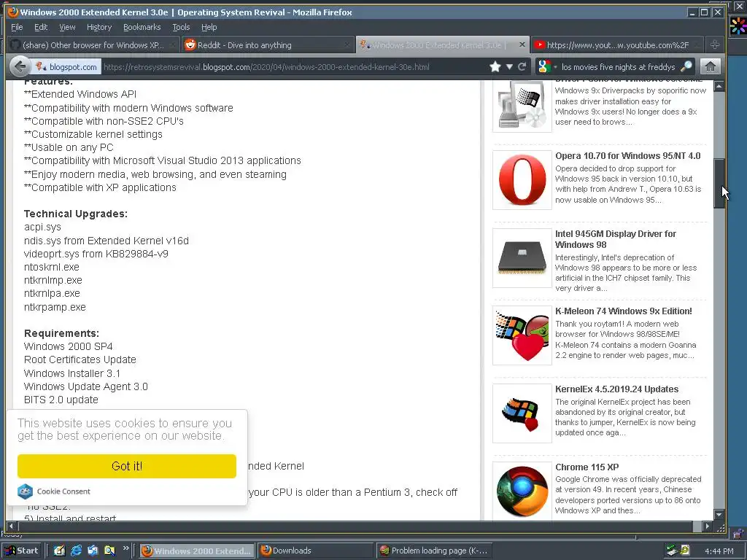This screenshot has width=747, height=560.
Task: Open the View menu
Action: pos(67,27)
